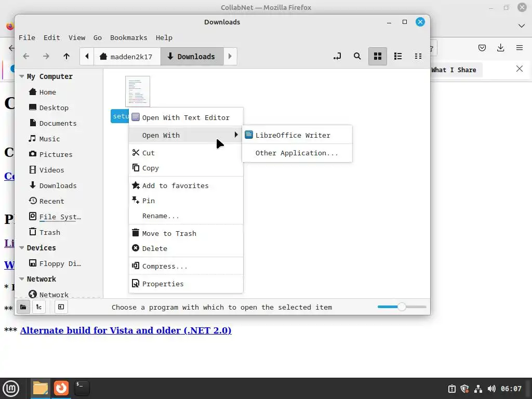
Task: Open the Help menu
Action: [164, 37]
